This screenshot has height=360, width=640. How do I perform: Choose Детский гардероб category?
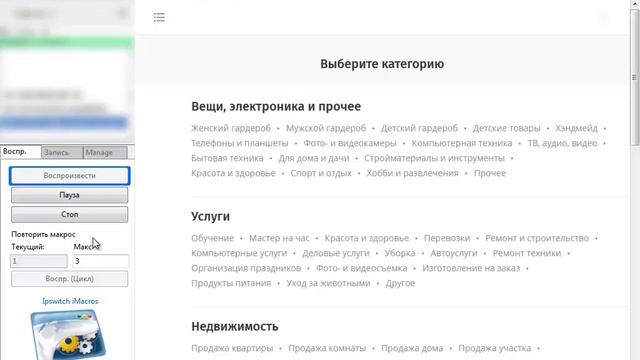(x=419, y=128)
